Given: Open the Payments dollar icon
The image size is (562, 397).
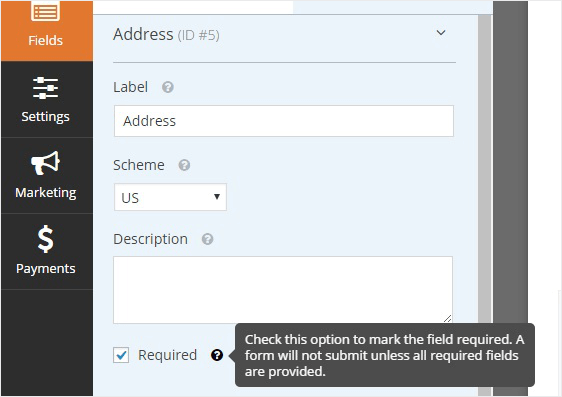Looking at the screenshot, I should [46, 239].
